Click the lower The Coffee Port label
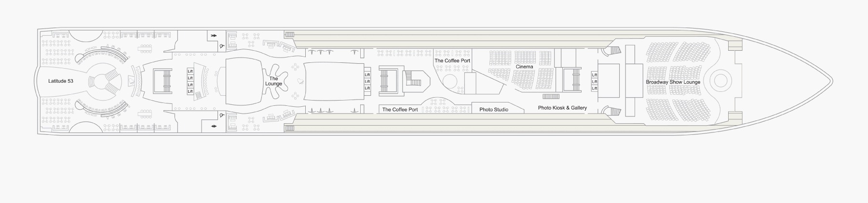 click(x=400, y=110)
